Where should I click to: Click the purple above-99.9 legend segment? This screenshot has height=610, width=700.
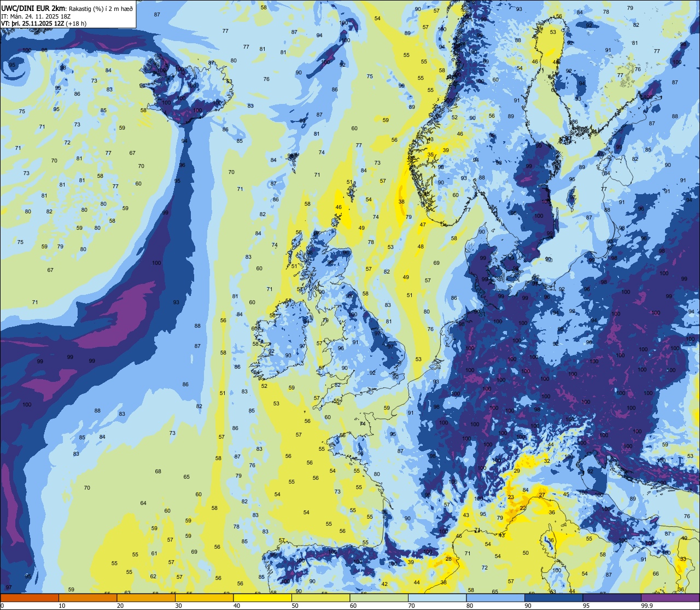[x=670, y=598]
